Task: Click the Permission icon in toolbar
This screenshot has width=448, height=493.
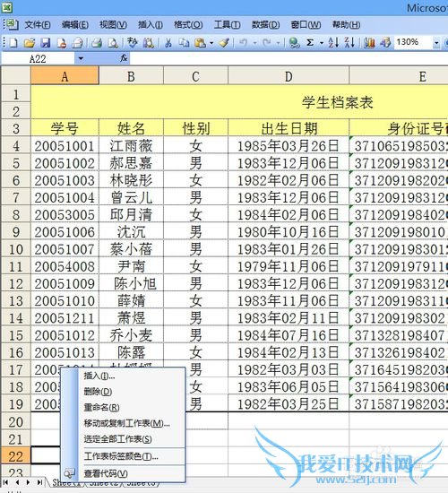Action: [62, 42]
